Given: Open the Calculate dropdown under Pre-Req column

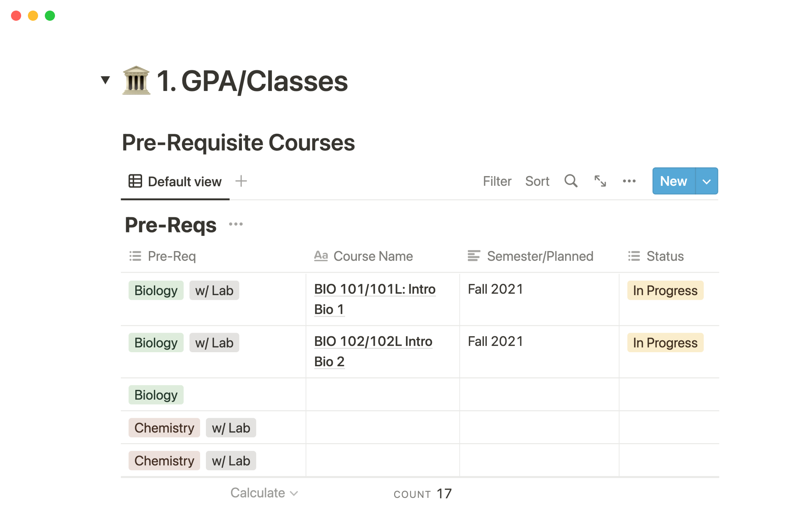Looking at the screenshot, I should pyautogui.click(x=264, y=493).
